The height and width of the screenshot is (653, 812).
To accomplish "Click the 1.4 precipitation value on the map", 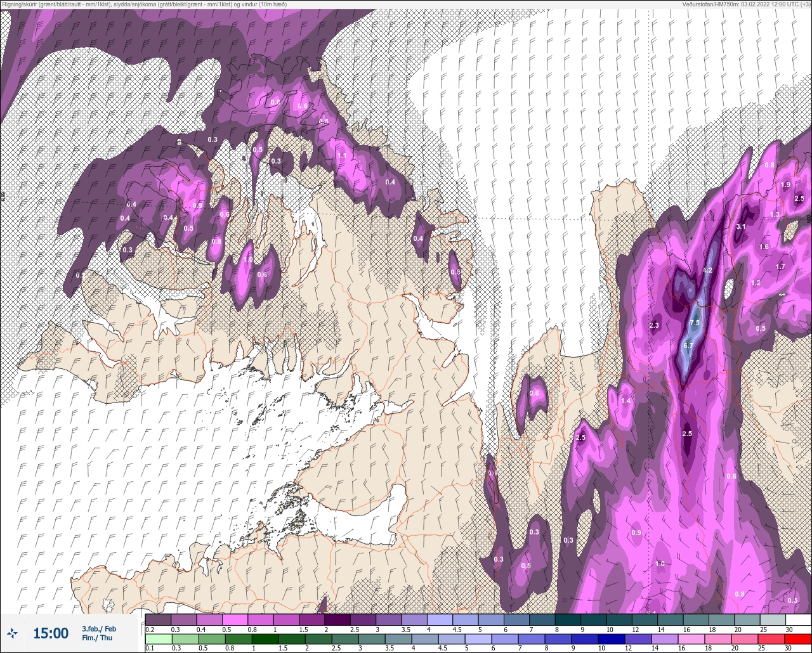I will tap(626, 401).
